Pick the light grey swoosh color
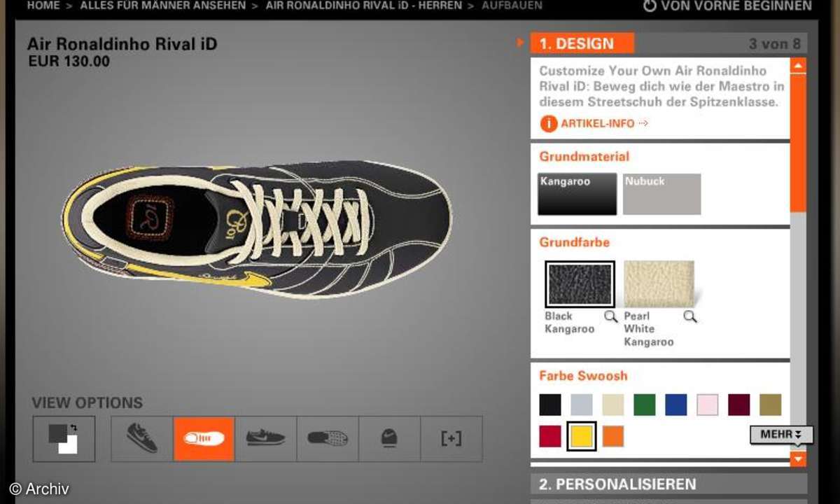Screen dimensions: 840x504 pos(581,405)
